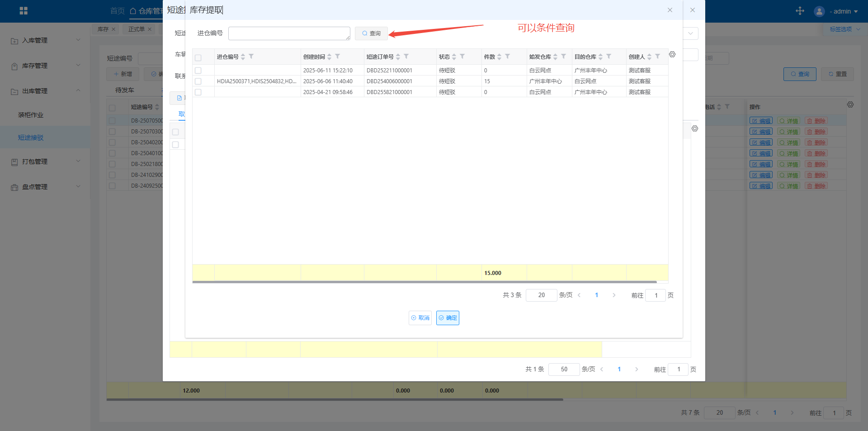The width and height of the screenshot is (868, 431).
Task: Focus the 进仓编号 text input field
Action: [x=288, y=33]
